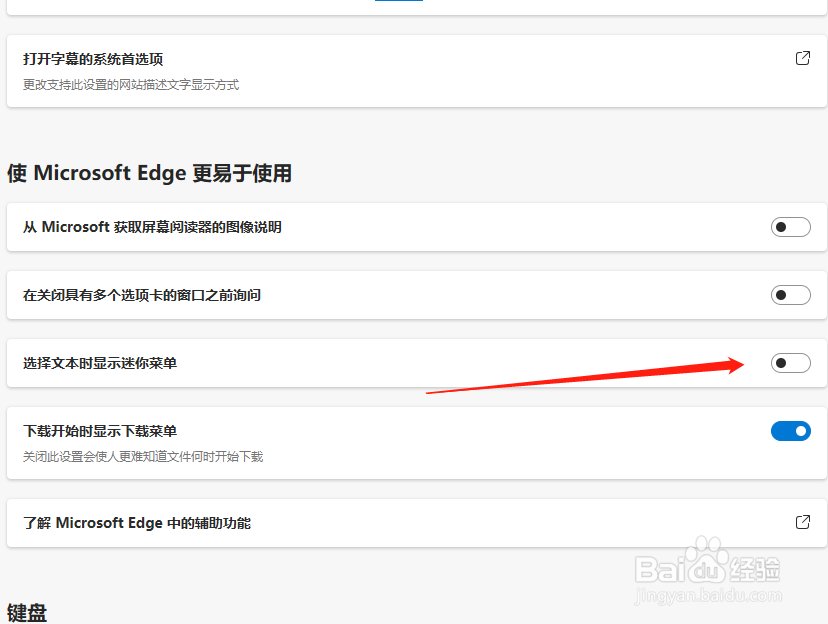Open external link icon for caption system preferences

(x=803, y=58)
